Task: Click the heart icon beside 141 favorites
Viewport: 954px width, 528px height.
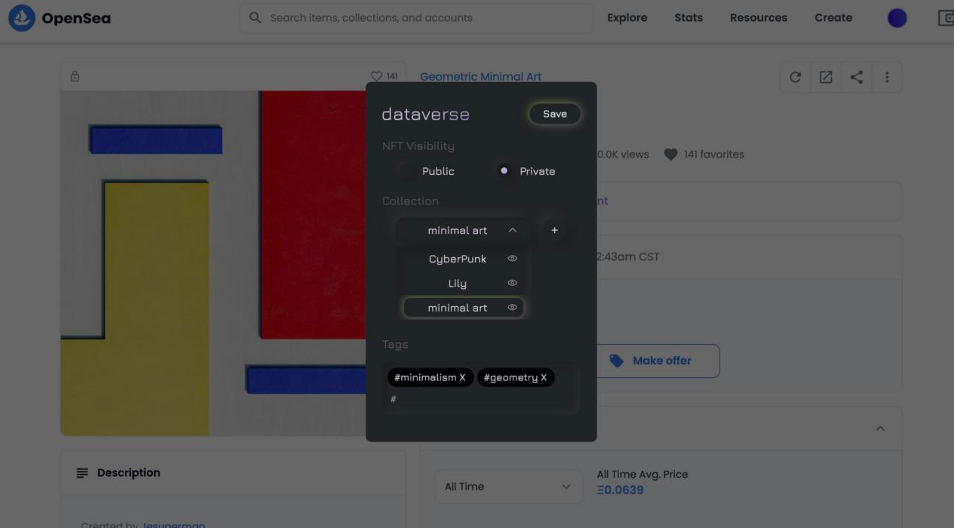Action: pyautogui.click(x=670, y=155)
